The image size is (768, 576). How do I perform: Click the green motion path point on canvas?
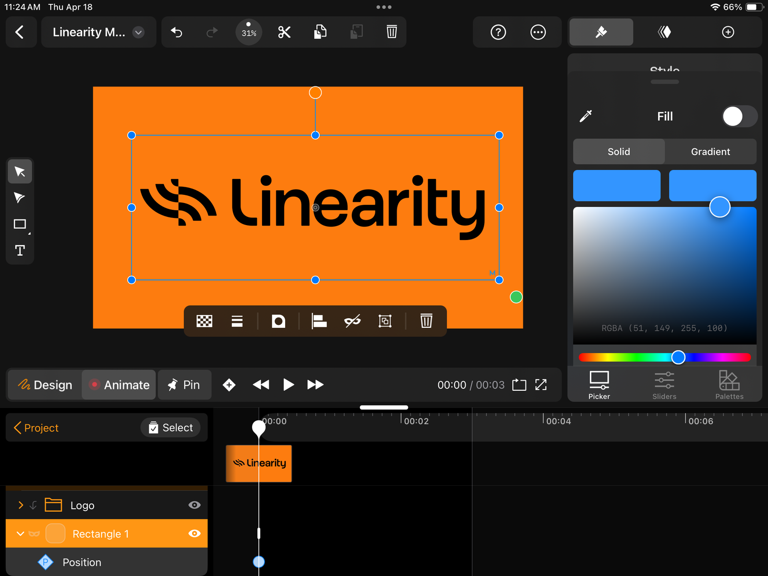pyautogui.click(x=516, y=297)
